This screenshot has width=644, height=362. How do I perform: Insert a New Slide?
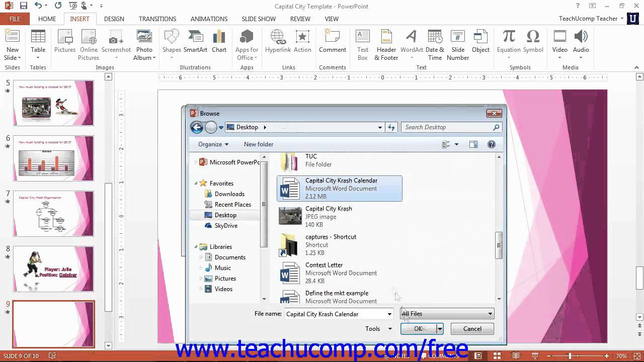point(12,44)
